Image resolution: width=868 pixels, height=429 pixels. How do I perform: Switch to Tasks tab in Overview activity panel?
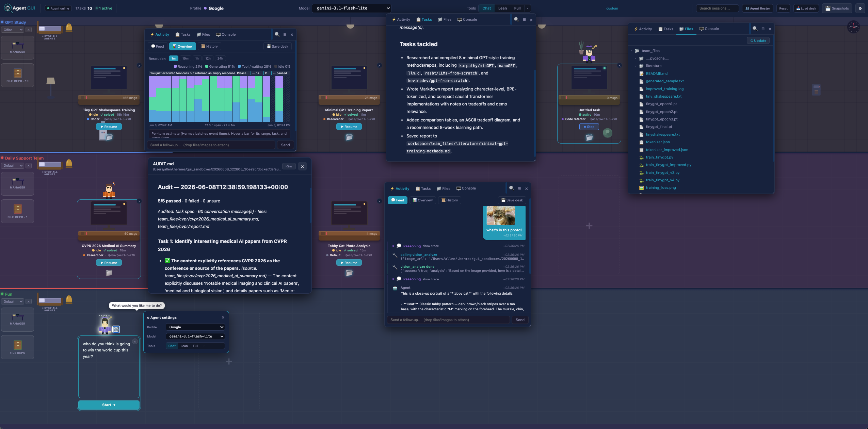(183, 35)
